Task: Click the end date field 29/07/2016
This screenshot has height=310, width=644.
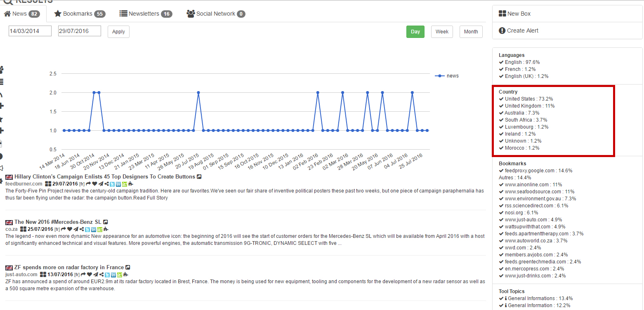Action: pyautogui.click(x=80, y=31)
